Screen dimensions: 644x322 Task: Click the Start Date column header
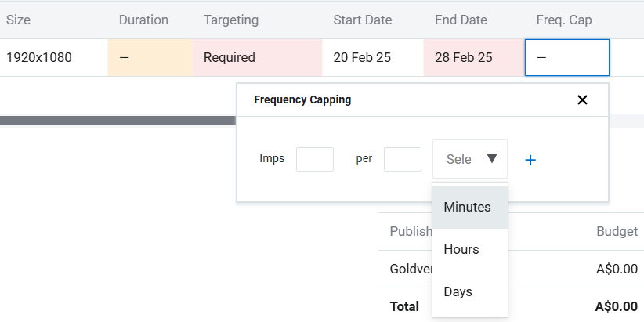point(363,20)
